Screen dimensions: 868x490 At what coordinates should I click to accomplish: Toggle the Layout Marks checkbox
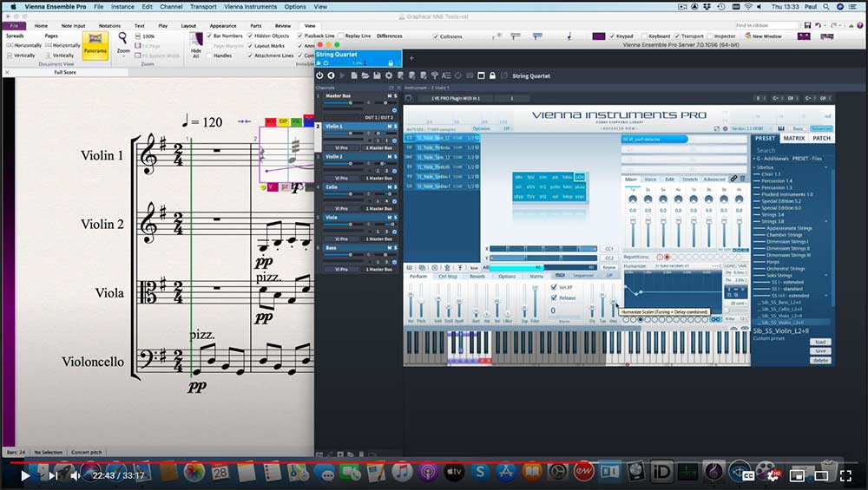pyautogui.click(x=250, y=46)
